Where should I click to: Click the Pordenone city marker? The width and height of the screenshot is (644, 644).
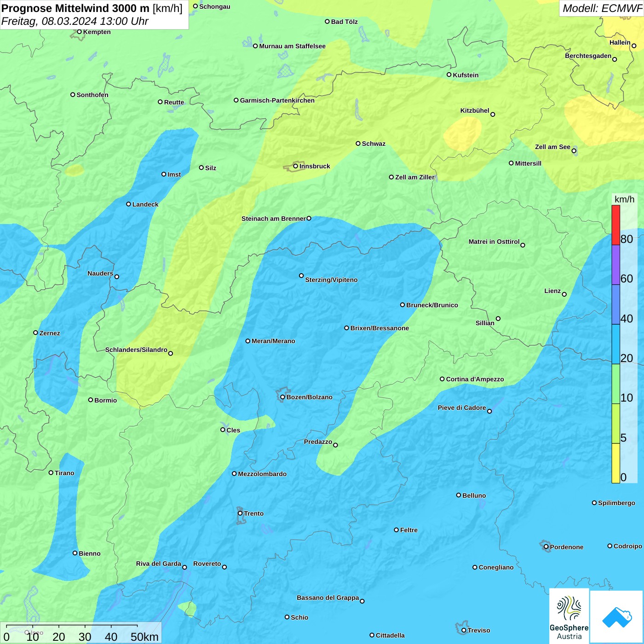click(546, 546)
